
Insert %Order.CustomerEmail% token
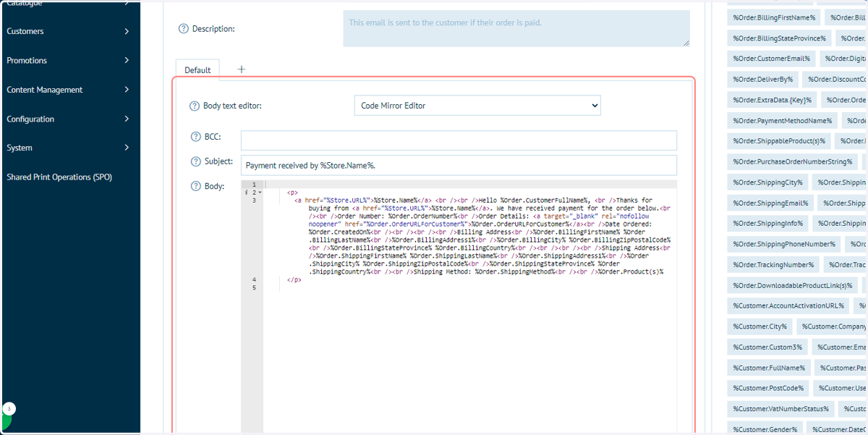(x=771, y=59)
